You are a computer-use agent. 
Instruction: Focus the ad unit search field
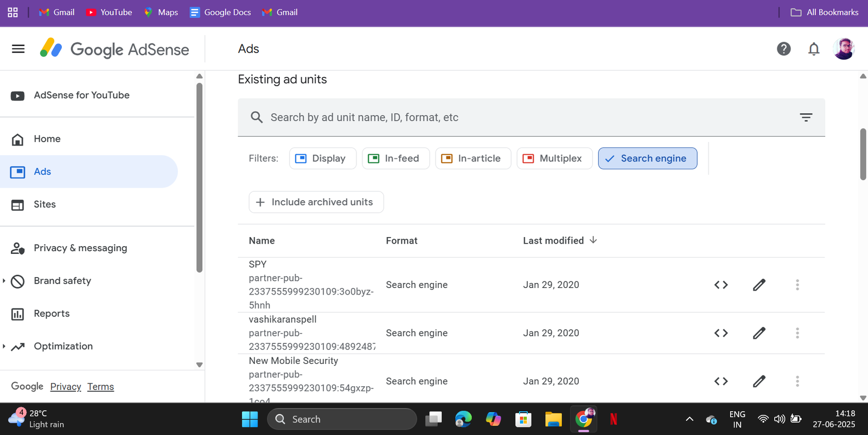(x=532, y=117)
